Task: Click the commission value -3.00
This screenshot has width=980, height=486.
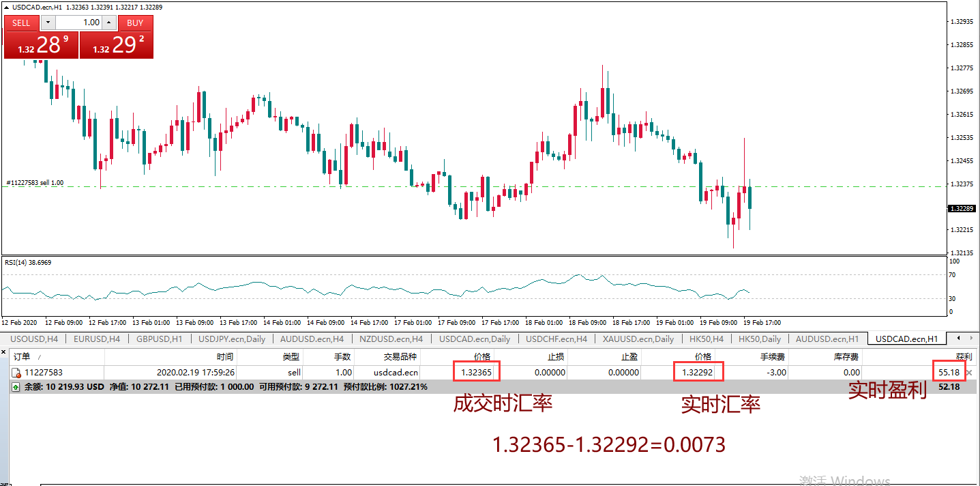Action: pos(777,373)
